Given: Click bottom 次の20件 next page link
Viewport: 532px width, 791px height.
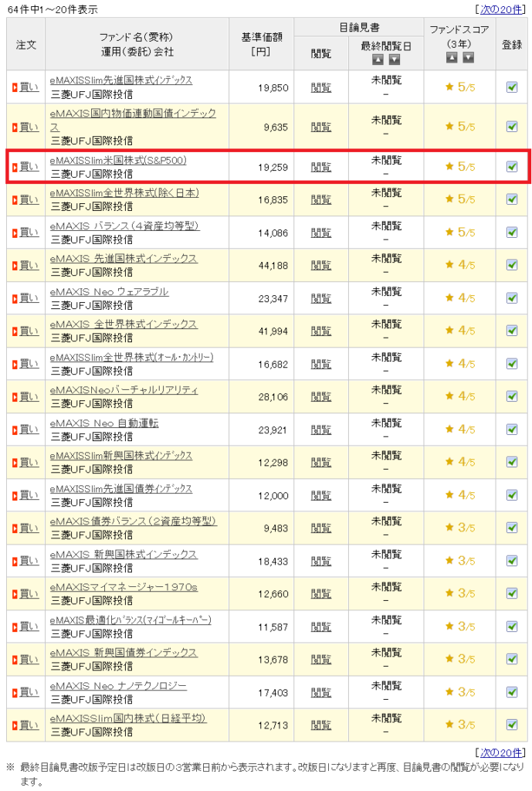Looking at the screenshot, I should [x=501, y=752].
